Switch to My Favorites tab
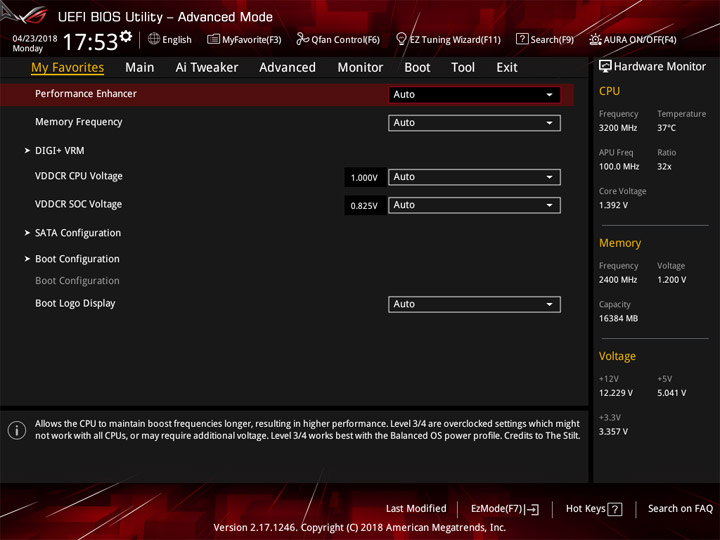Viewport: 720px width, 540px height. 68,68
